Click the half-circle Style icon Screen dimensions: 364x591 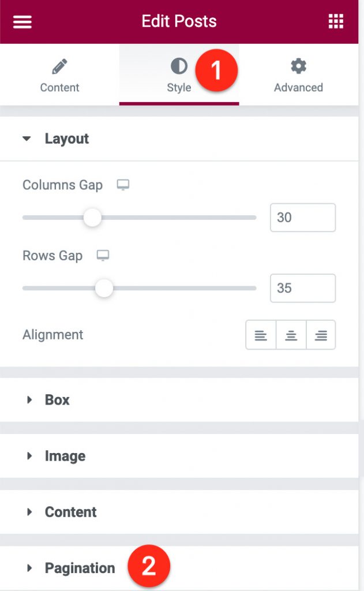(x=179, y=66)
